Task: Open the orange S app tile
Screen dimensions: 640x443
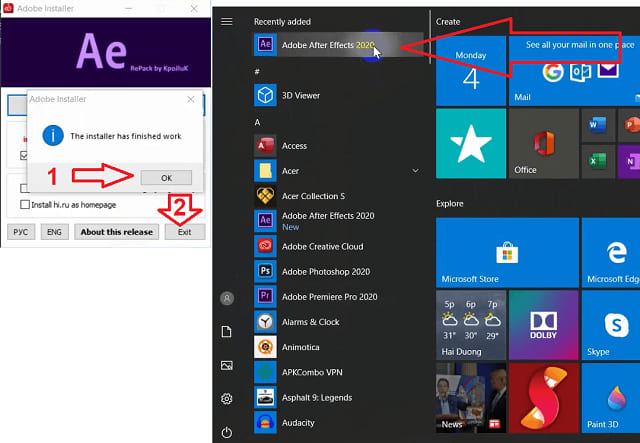Action: [x=544, y=398]
